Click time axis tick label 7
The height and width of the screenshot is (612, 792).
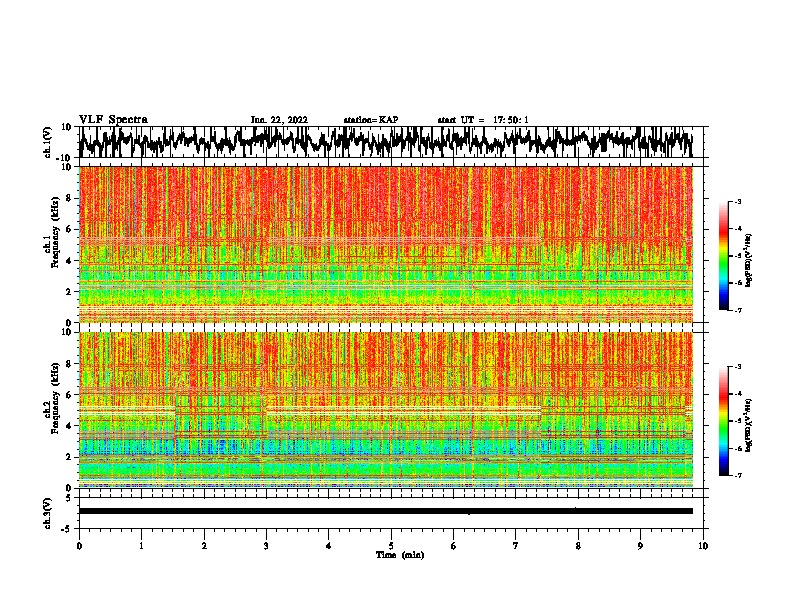(516, 546)
